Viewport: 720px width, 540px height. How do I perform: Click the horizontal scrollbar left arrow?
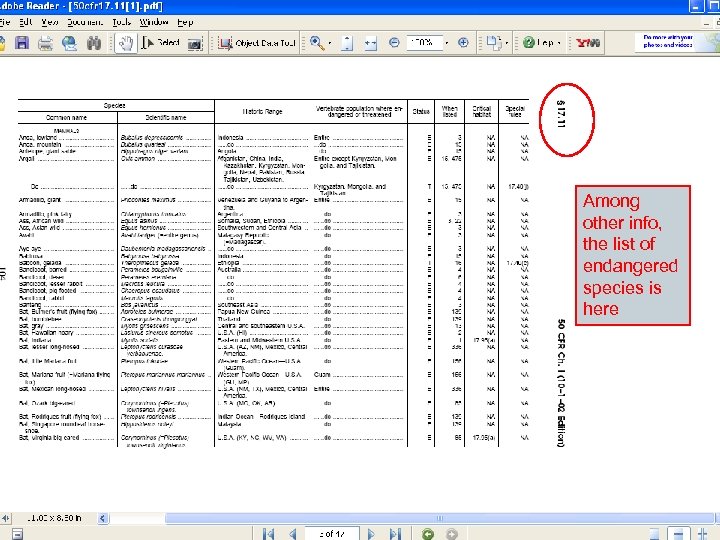pos(102,518)
